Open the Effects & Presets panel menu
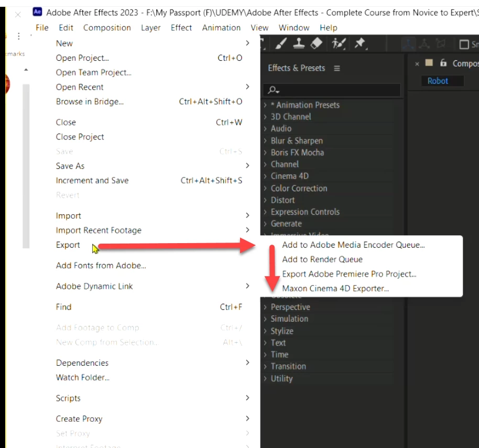Image resolution: width=479 pixels, height=448 pixels. (x=336, y=68)
